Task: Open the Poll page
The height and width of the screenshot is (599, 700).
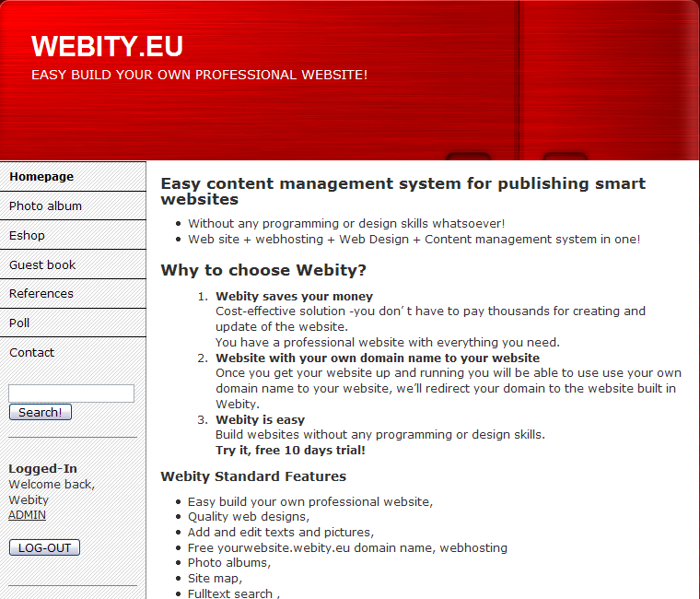Action: click(73, 323)
